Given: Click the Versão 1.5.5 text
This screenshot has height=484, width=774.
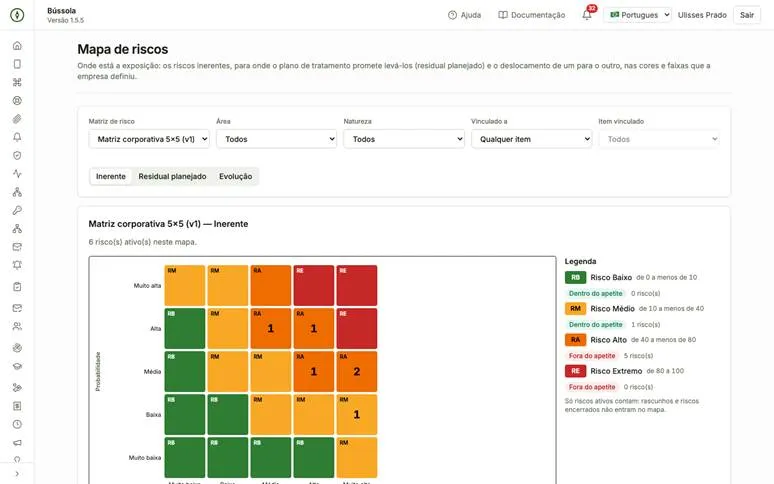Looking at the screenshot, I should click(x=66, y=20).
